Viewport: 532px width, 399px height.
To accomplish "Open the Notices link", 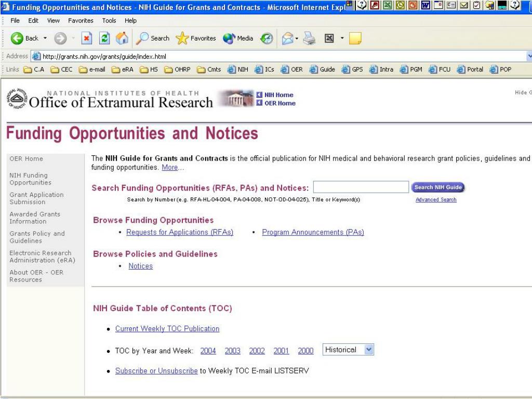I will (x=140, y=266).
